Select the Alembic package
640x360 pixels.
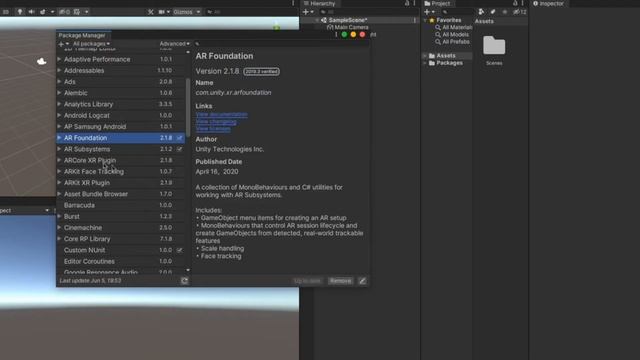point(121,93)
